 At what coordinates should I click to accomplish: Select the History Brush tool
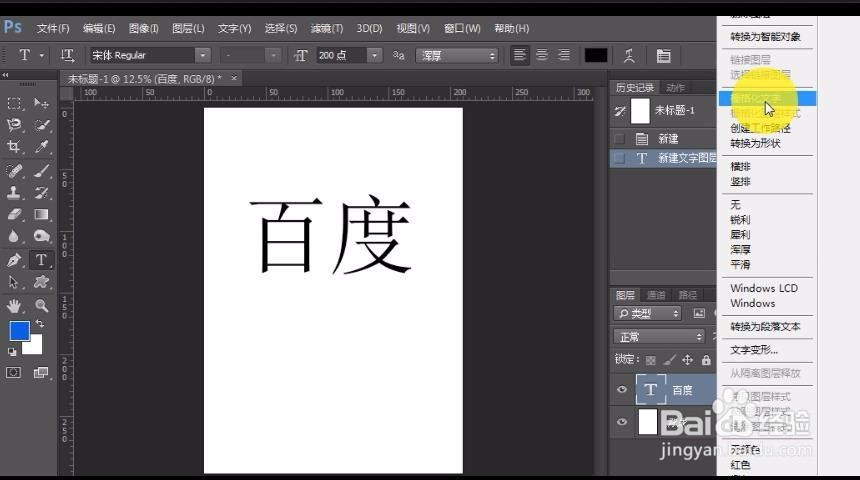point(41,193)
